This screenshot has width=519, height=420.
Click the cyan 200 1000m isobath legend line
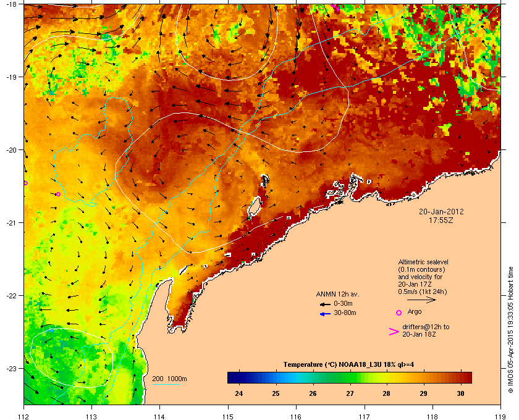click(166, 385)
